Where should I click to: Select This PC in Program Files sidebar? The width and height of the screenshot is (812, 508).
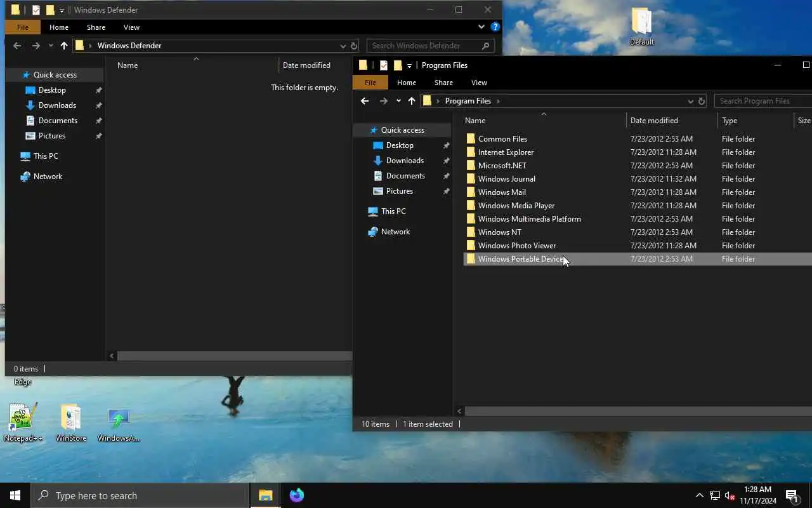pos(393,211)
